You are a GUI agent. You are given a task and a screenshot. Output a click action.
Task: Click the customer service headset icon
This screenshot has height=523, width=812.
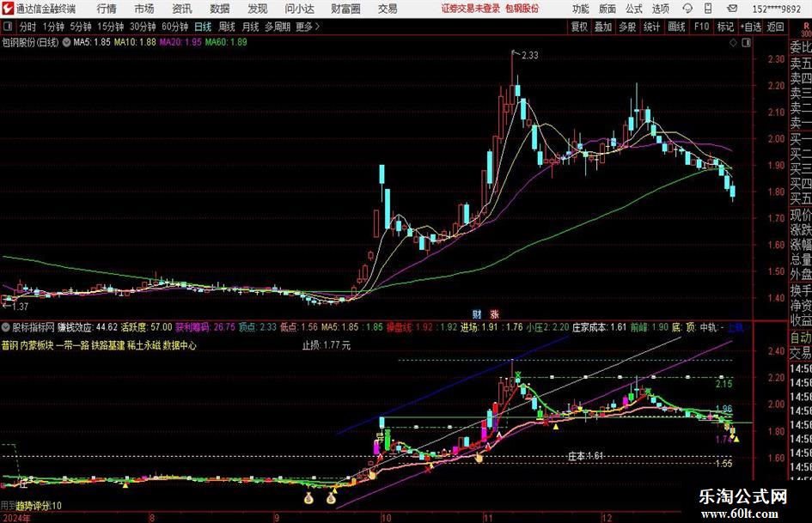[687, 9]
